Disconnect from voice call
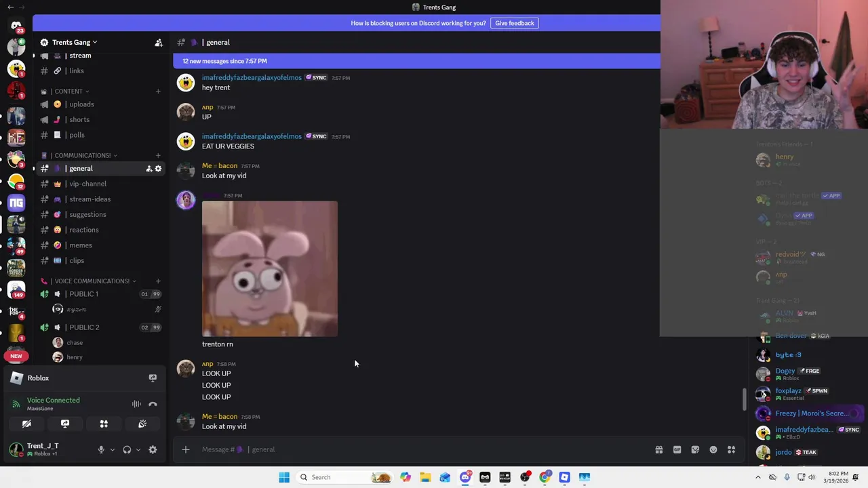Screen dimensions: 868x488 pyautogui.click(x=153, y=404)
